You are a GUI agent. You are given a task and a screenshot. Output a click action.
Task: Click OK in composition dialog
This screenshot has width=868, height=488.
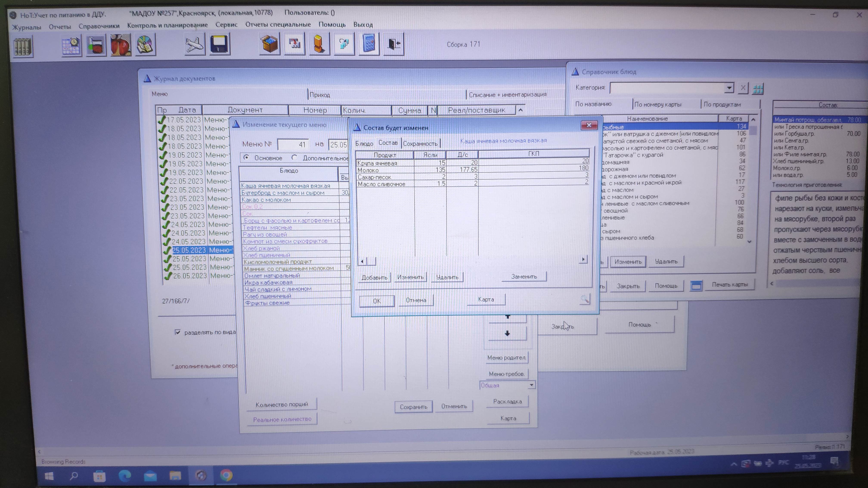pos(377,301)
